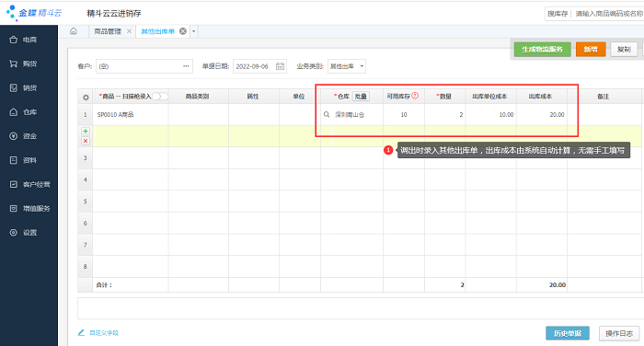
Task: Toggle the 扫描枪录入 switch
Action: coord(160,96)
